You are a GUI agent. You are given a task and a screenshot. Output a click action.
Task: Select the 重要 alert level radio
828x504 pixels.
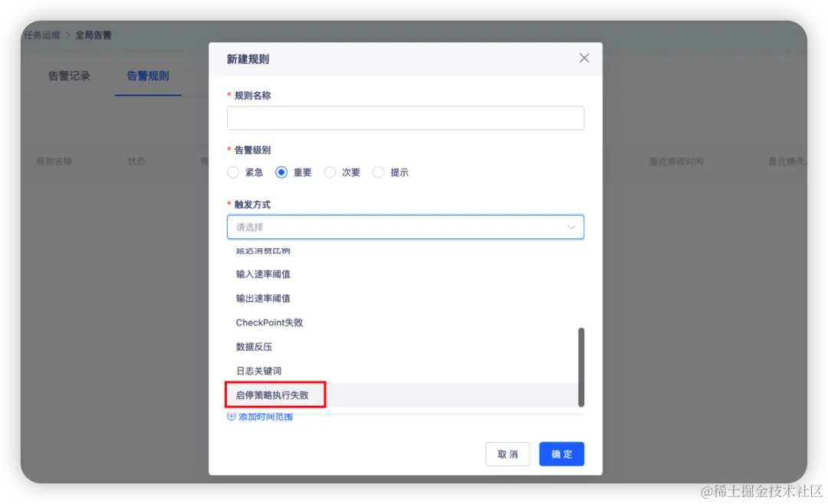point(281,172)
